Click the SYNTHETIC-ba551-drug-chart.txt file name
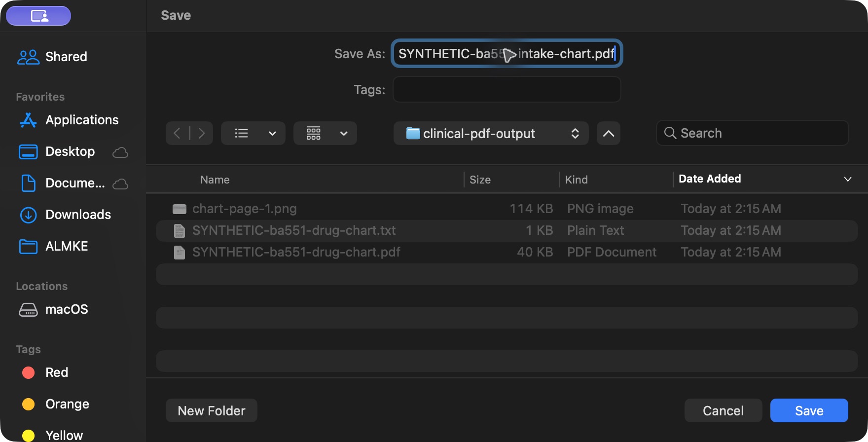The width and height of the screenshot is (868, 442). point(294,230)
